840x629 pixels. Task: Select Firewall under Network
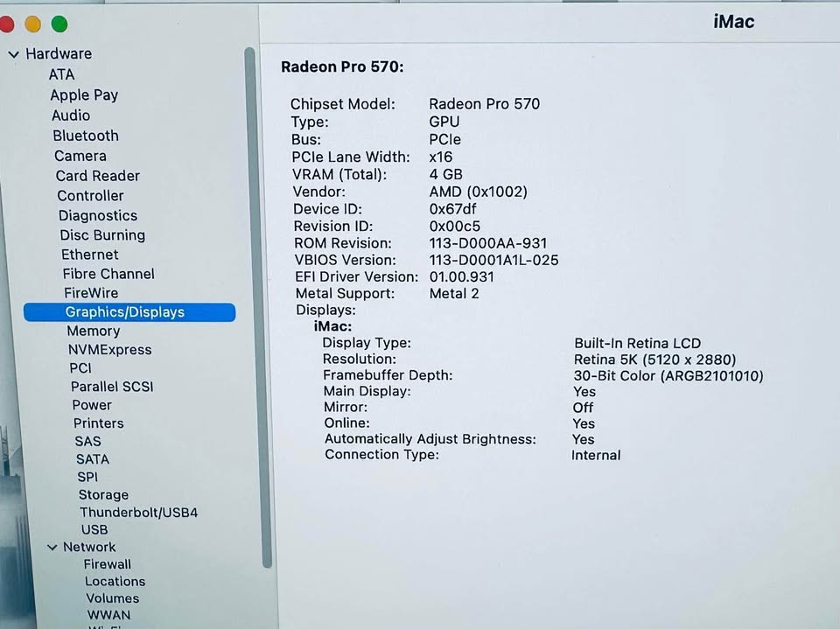pyautogui.click(x=107, y=564)
